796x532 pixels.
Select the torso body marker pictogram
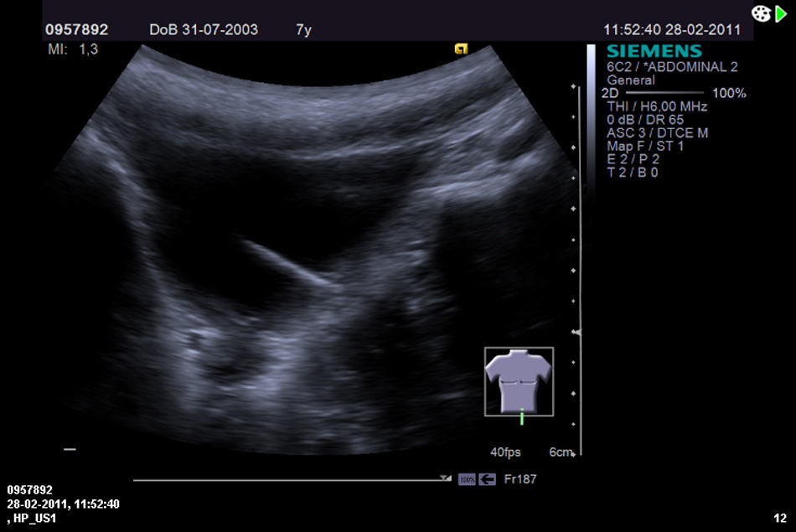519,381
